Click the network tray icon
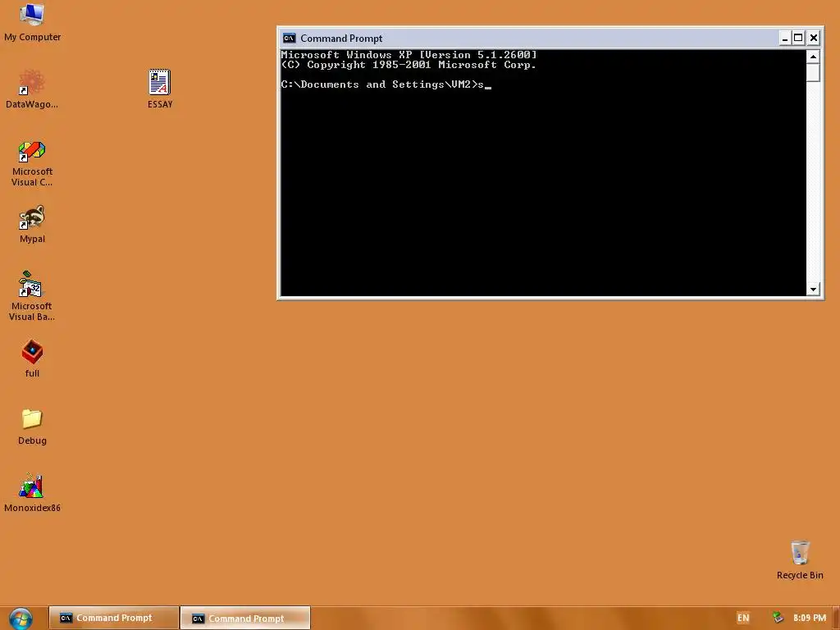 click(778, 618)
